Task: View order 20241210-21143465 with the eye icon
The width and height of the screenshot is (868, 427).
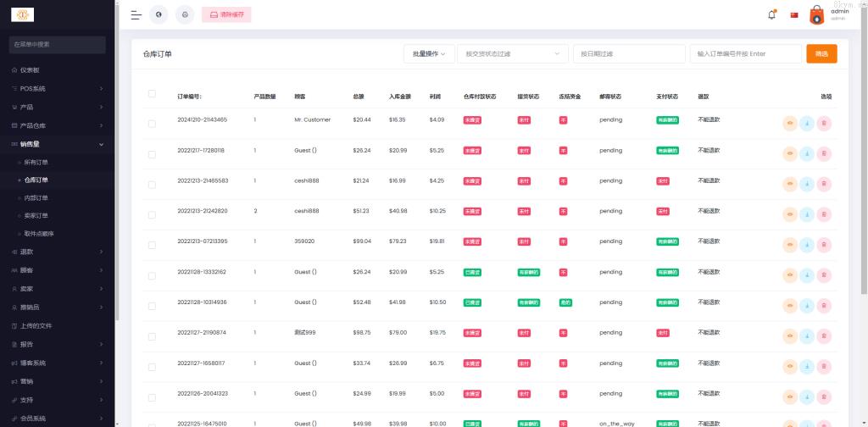Action: 790,124
